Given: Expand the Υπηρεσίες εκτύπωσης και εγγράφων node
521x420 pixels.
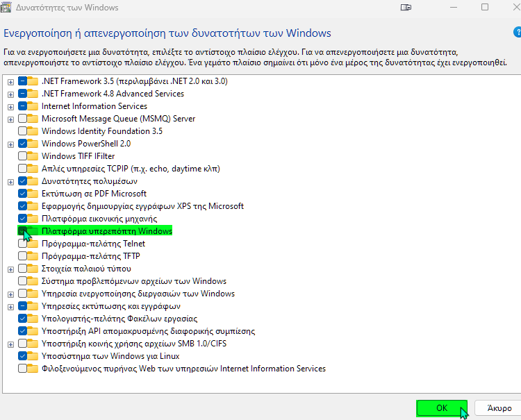Looking at the screenshot, I should 10,307.
